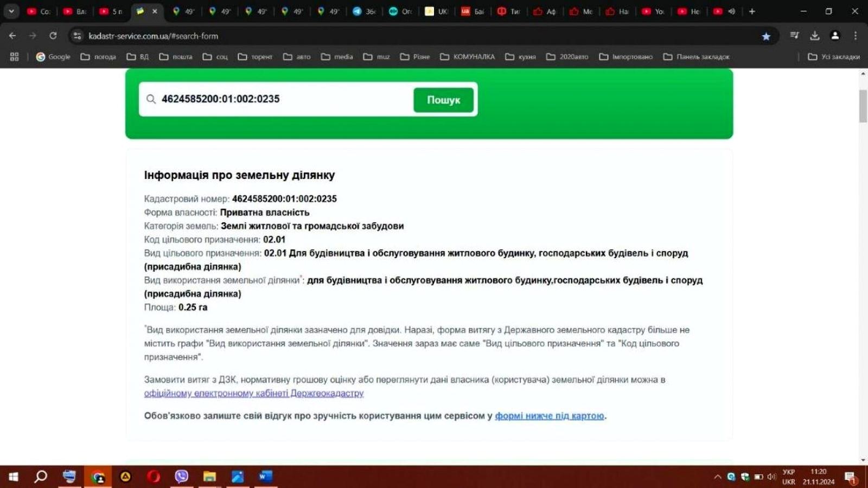Open the Держгеокадастр electronic cabinet link

point(254,393)
